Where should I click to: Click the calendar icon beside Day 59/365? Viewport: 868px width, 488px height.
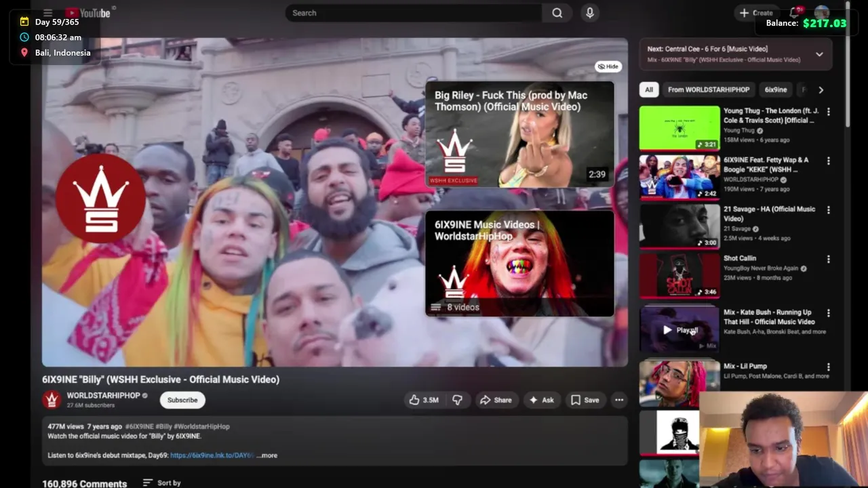click(24, 22)
